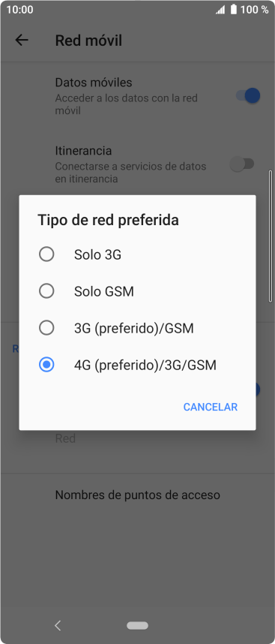Tap the Solo GSM option text
The image size is (275, 644).
[104, 292]
